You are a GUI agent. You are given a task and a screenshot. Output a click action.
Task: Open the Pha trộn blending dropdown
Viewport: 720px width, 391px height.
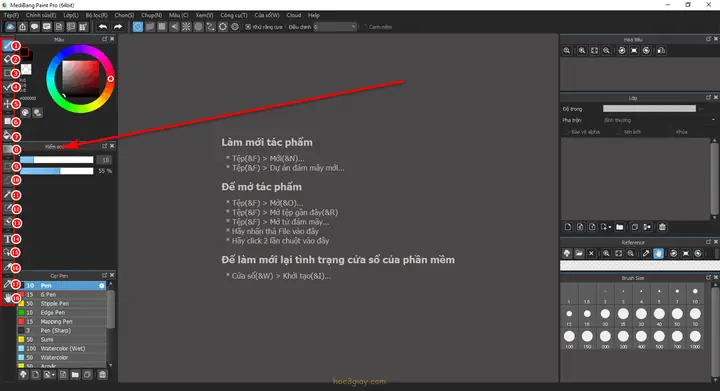click(659, 120)
